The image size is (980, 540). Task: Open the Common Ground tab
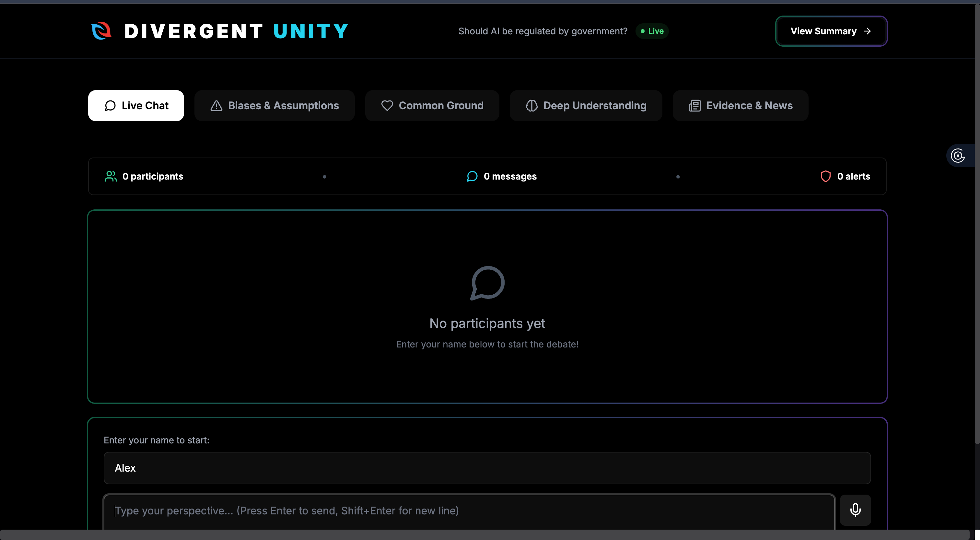(432, 105)
